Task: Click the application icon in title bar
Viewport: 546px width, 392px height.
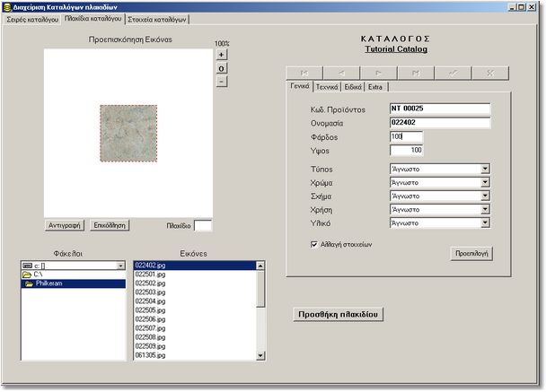Action: 7,7
